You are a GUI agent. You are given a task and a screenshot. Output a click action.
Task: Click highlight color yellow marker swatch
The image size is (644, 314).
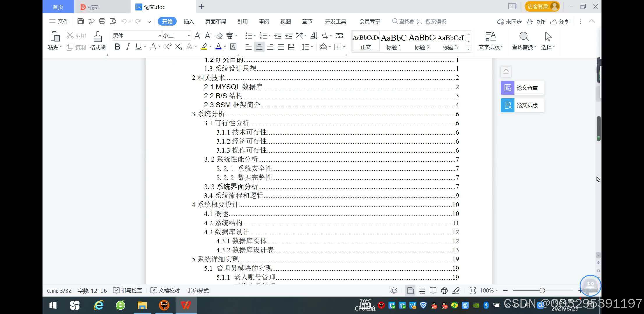click(x=204, y=47)
